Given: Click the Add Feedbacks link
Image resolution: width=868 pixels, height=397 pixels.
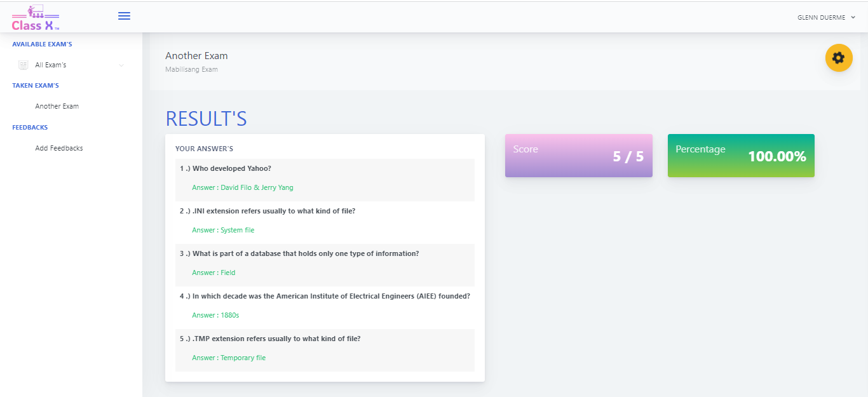Looking at the screenshot, I should 59,148.
